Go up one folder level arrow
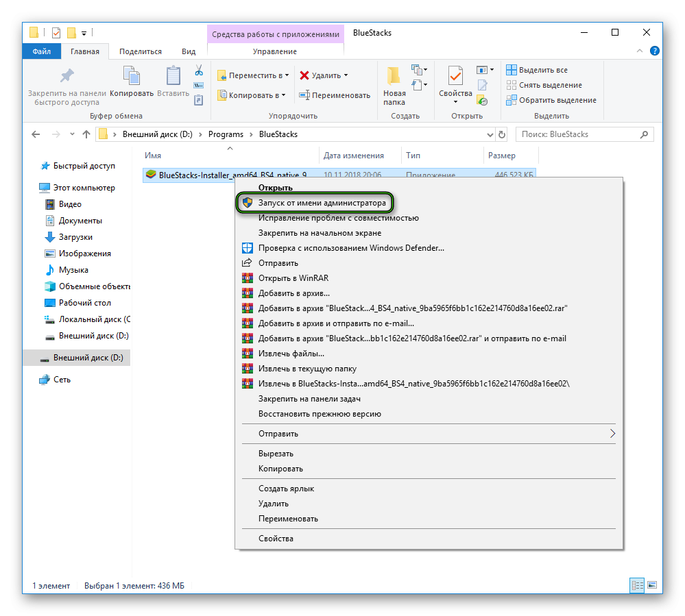This screenshot has width=685, height=616. [86, 134]
